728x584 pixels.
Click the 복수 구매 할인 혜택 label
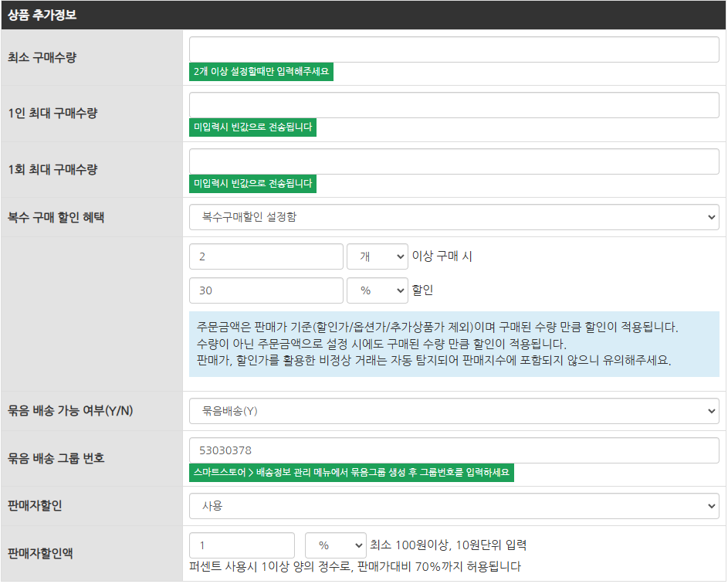[56, 218]
